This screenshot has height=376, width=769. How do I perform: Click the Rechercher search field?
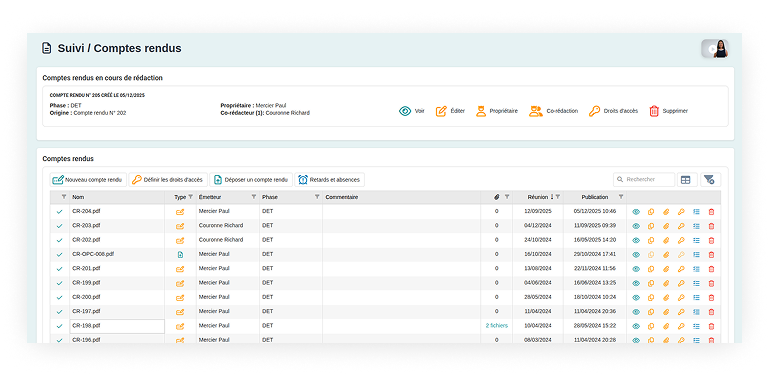pos(644,180)
